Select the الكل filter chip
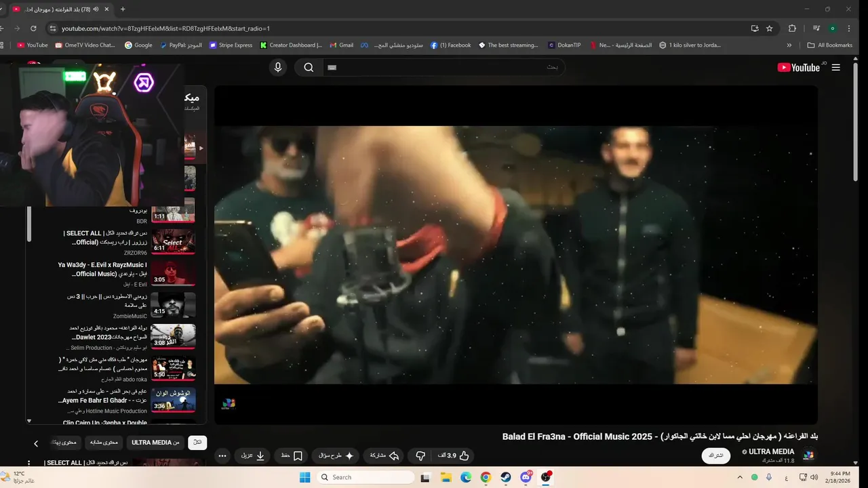868x488 pixels. click(x=197, y=443)
